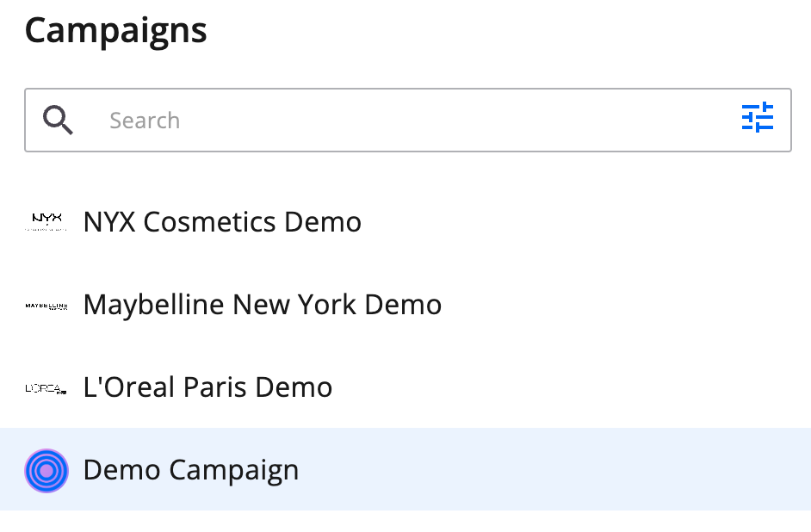The height and width of the screenshot is (532, 811).
Task: Select the NYX Cosmetics Demo campaign
Action: pos(405,222)
